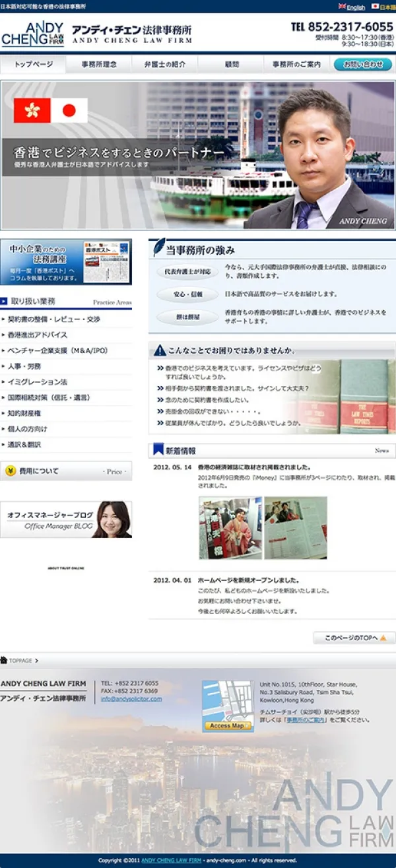This screenshot has height=868, width=396.
Task: Click the お問い合わせ contact button
Action: pos(363,65)
